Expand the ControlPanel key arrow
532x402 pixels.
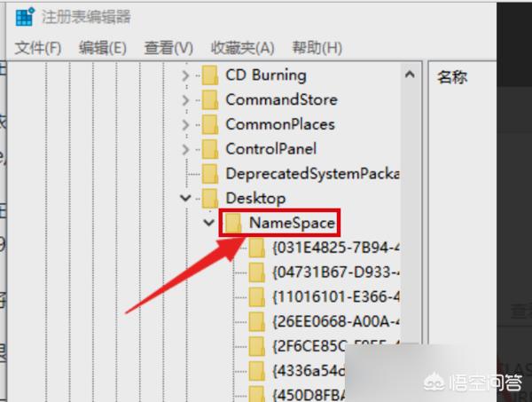(185, 149)
